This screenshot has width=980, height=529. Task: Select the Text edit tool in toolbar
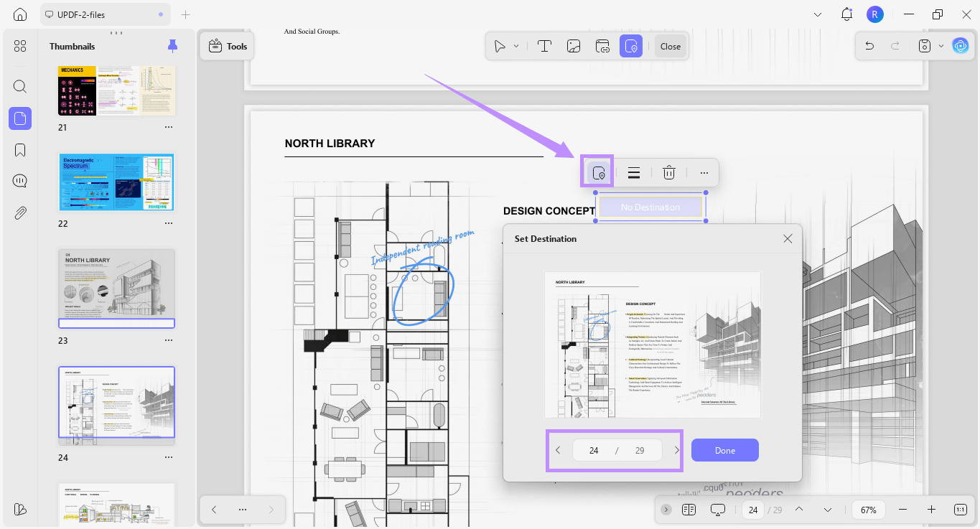tap(544, 46)
